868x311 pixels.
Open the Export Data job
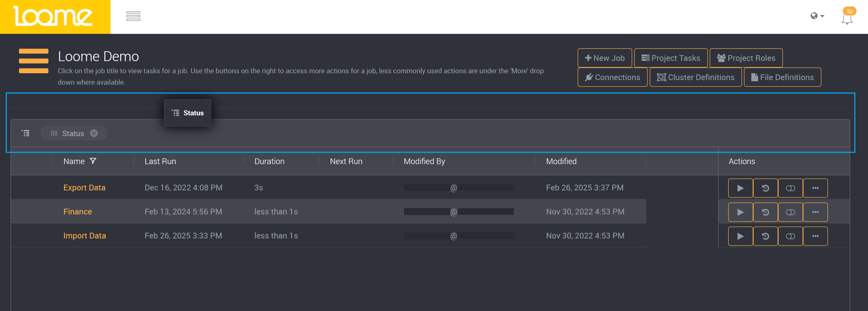(84, 188)
